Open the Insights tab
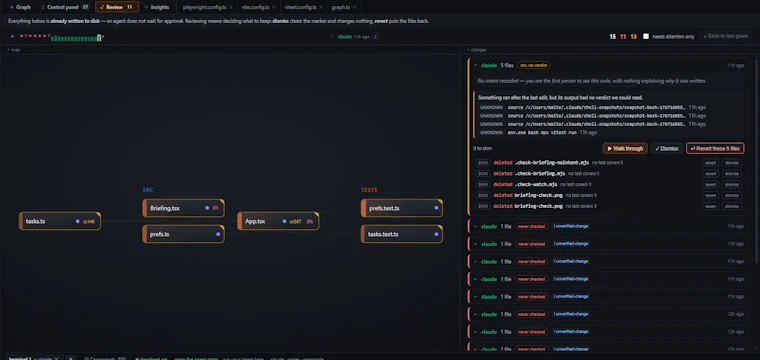 pos(157,7)
